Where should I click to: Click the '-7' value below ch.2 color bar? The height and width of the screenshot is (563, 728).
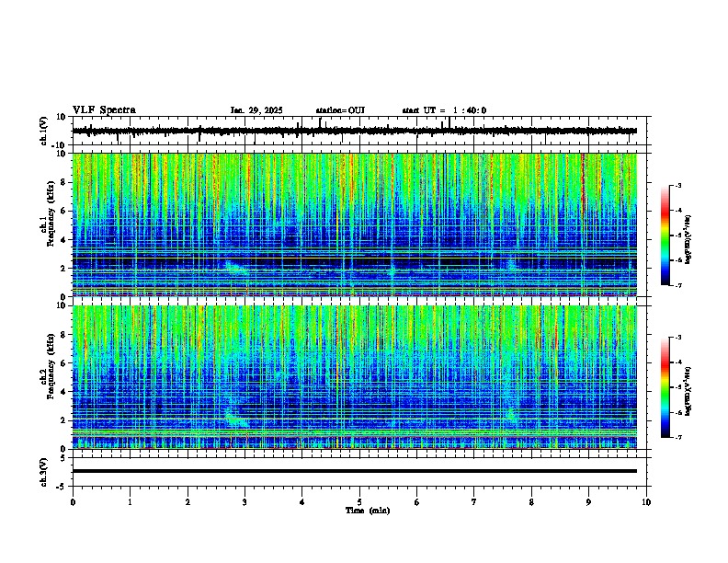[677, 437]
